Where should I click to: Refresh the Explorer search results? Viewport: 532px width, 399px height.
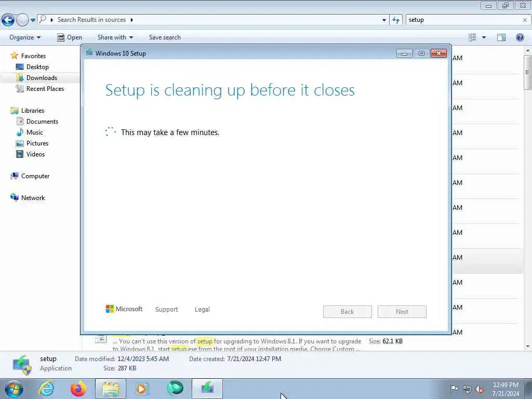tap(395, 20)
